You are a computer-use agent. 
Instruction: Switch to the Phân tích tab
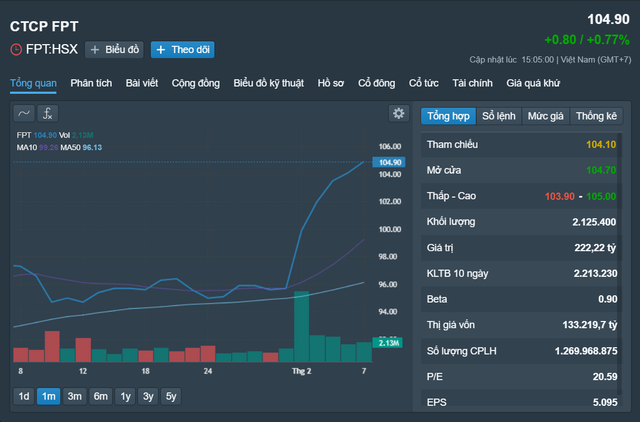coord(92,82)
